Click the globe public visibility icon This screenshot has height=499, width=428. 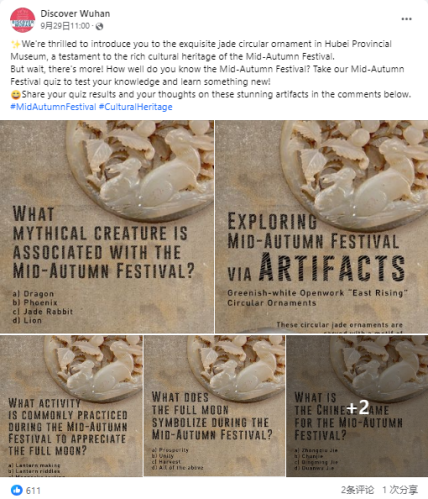click(99, 26)
